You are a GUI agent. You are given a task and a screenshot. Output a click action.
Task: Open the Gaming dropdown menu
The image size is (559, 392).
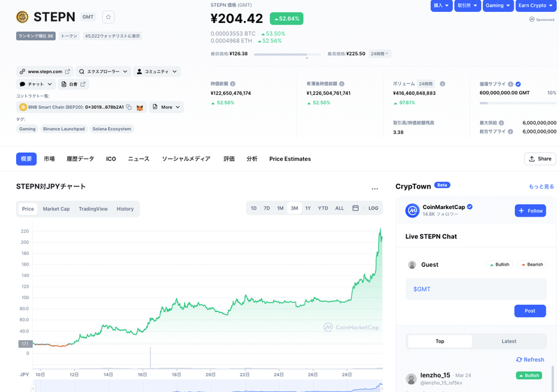(x=498, y=6)
